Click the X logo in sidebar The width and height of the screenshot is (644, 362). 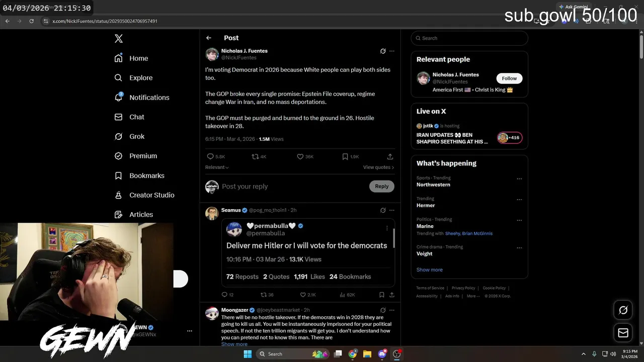tap(119, 39)
